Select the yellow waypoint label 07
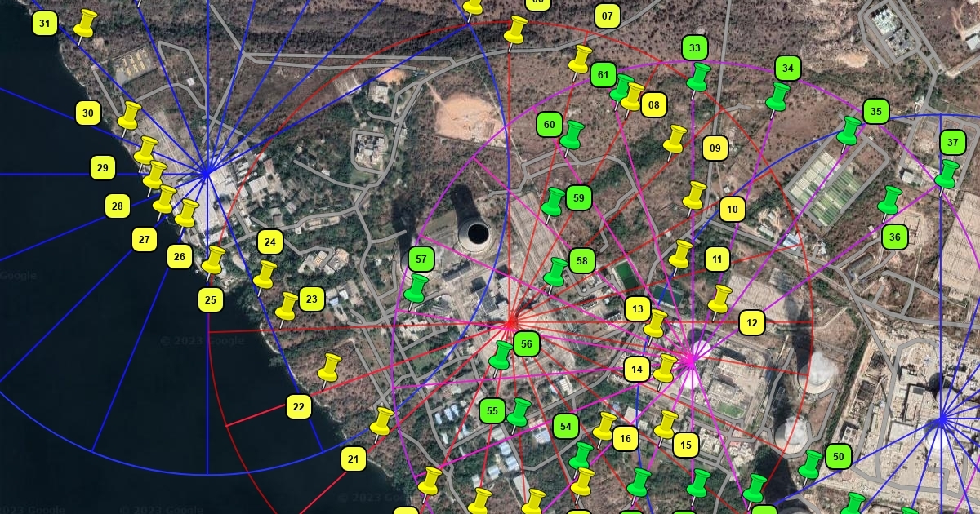This screenshot has height=514, width=980. point(607,16)
